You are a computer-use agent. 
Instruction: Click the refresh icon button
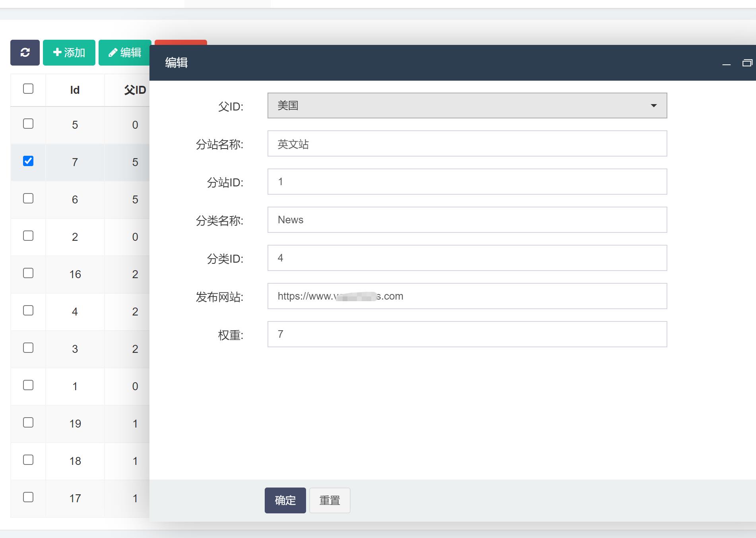pos(25,52)
